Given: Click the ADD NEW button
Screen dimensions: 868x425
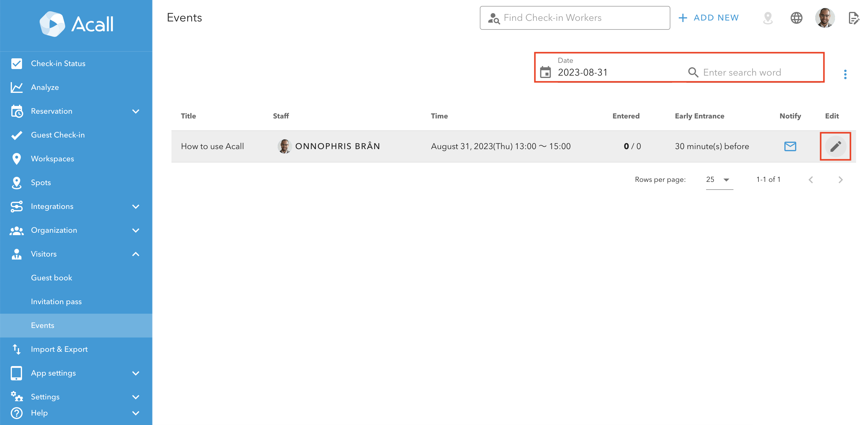Looking at the screenshot, I should [x=709, y=18].
